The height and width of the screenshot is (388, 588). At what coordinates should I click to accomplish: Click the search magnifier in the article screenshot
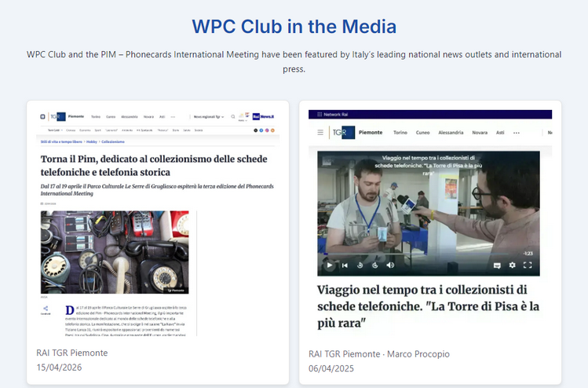pos(233,117)
